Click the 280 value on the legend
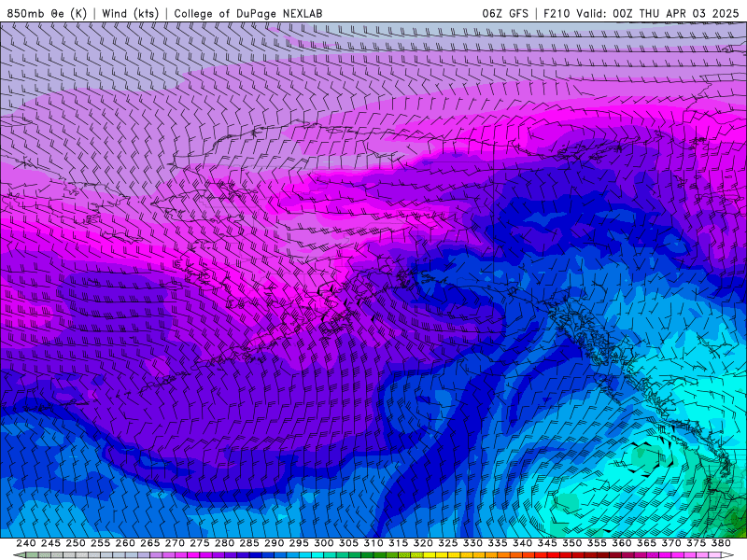Viewport: 747px width, 560px height. click(224, 543)
